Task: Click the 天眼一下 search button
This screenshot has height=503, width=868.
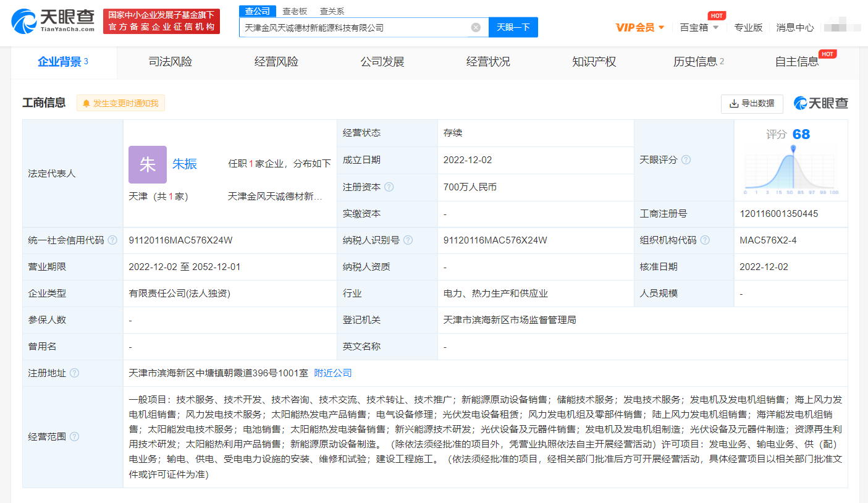Action: (513, 27)
